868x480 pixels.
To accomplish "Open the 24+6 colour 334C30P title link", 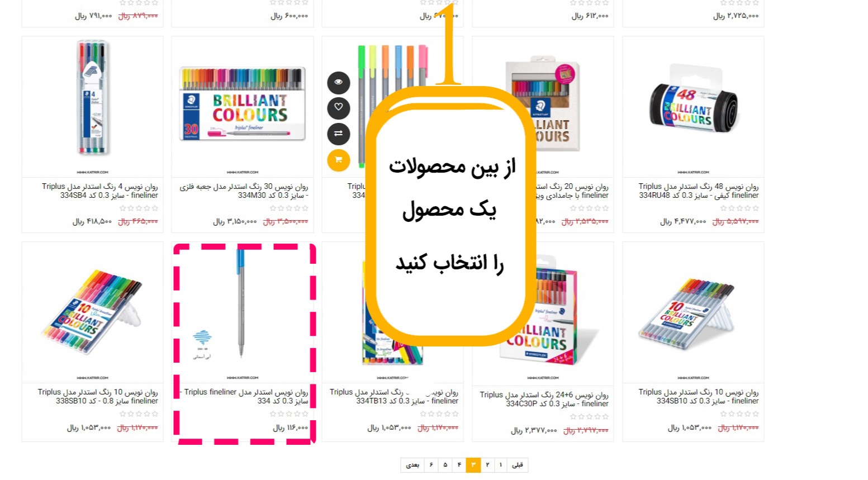I will coord(544,399).
